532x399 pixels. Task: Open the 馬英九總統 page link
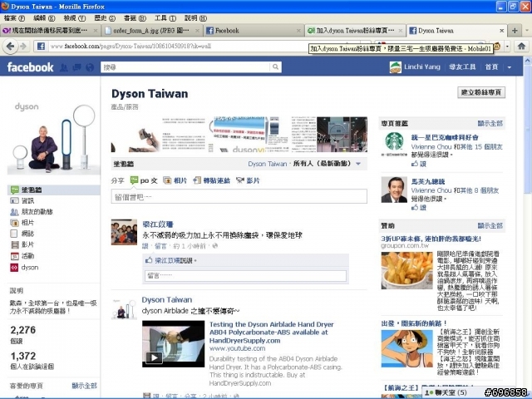[428, 181]
